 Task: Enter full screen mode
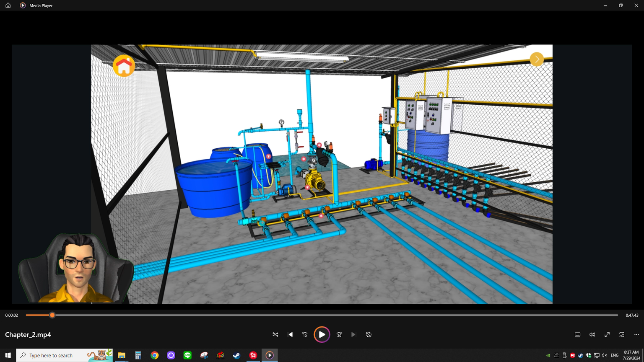click(x=607, y=334)
